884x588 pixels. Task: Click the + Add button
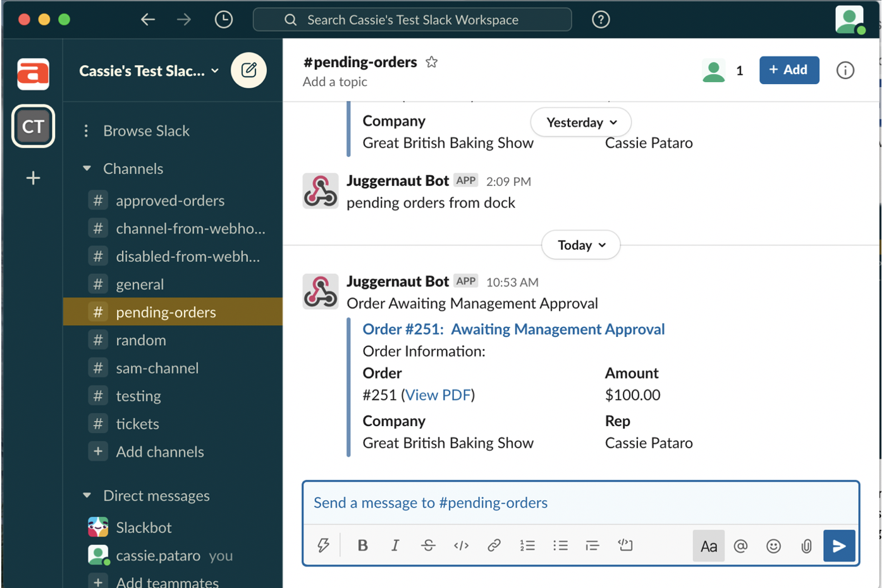pyautogui.click(x=789, y=70)
